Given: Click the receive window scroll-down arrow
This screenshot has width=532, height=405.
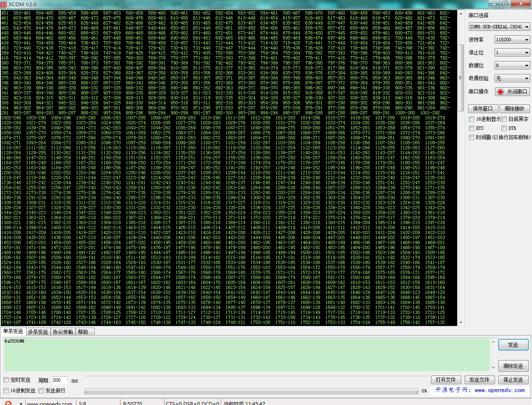Looking at the screenshot, I should (461, 322).
